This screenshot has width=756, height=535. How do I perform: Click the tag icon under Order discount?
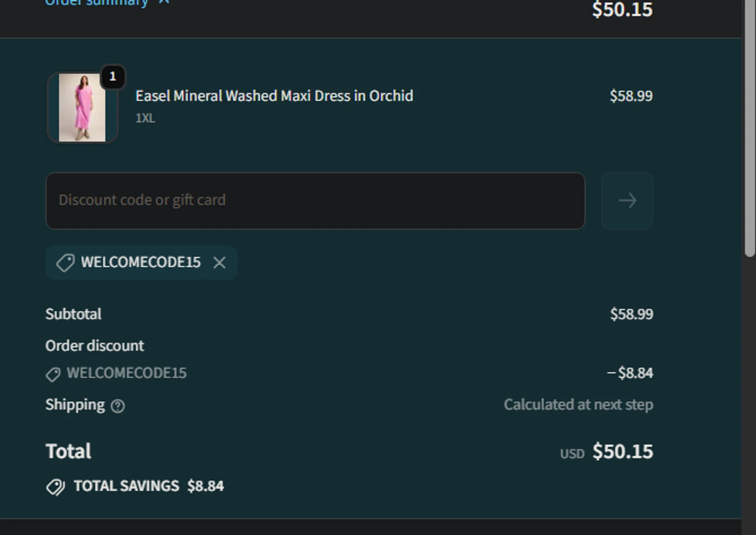53,374
